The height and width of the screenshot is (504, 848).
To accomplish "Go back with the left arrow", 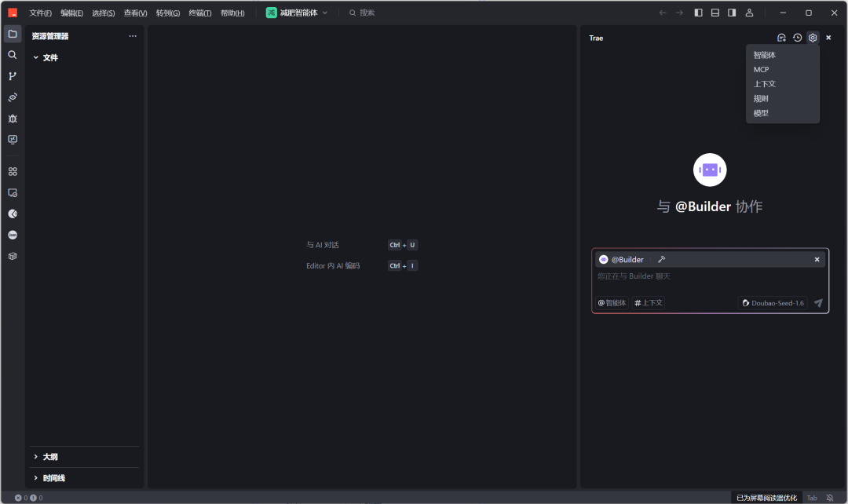I will pos(663,13).
